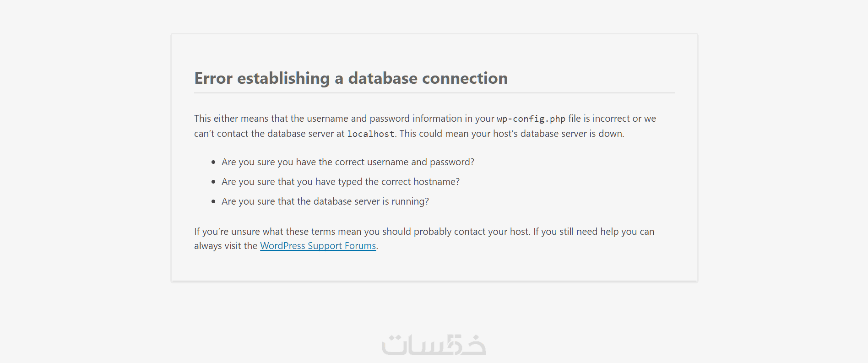Viewport: 868px width, 363px height.
Task: Open the WordPress Support Forums link
Action: pos(318,246)
